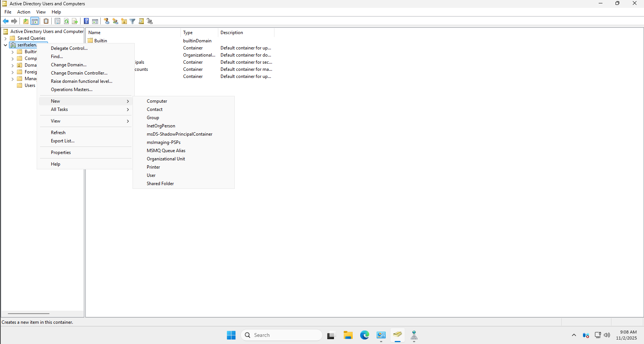Screen dimensions: 644x344
Task: Click the Refresh toolbar icon
Action: pyautogui.click(x=66, y=21)
